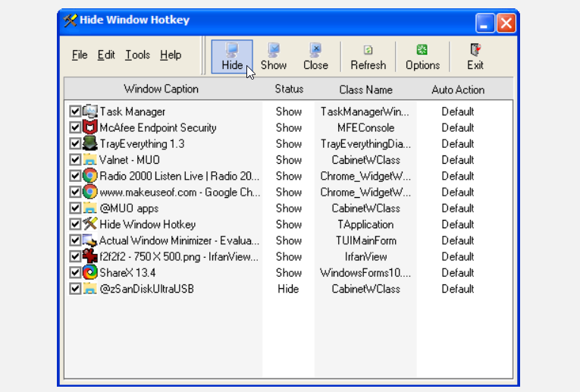Toggle the Valnet - MUO checkbox
The height and width of the screenshot is (392, 580).
click(75, 160)
